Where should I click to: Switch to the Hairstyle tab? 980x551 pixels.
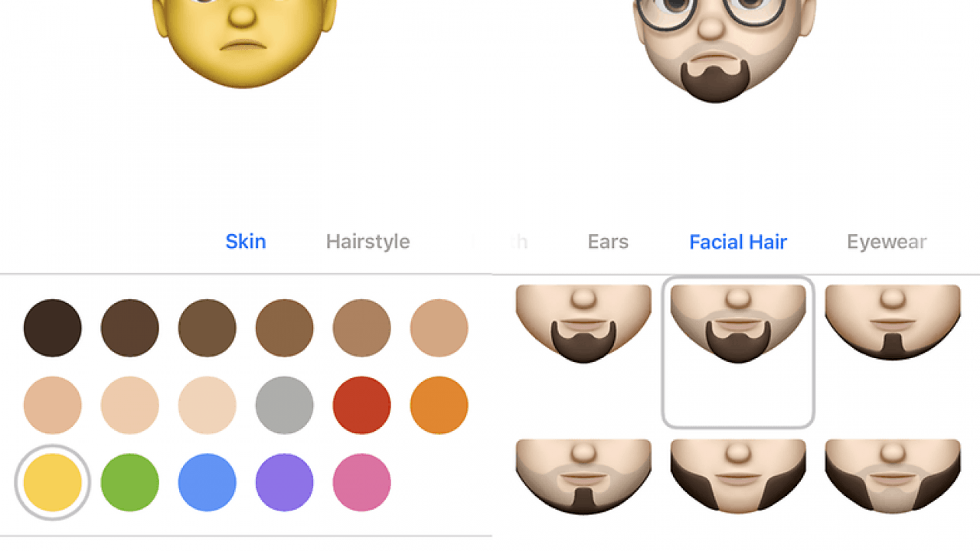(x=367, y=242)
